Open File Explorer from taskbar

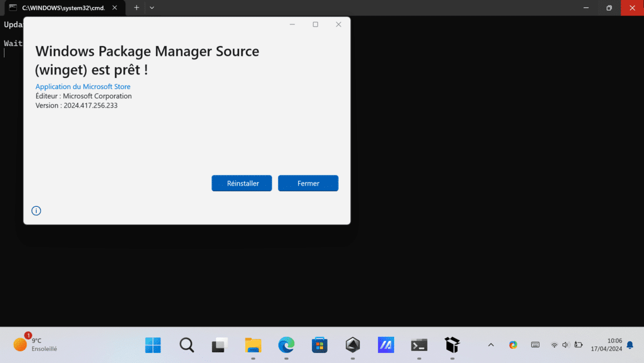[253, 345]
